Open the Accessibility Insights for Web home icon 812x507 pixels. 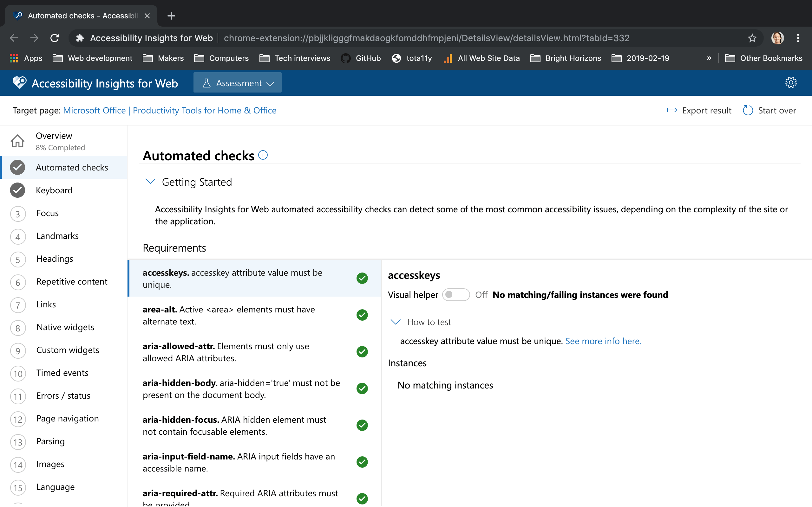coord(19,82)
